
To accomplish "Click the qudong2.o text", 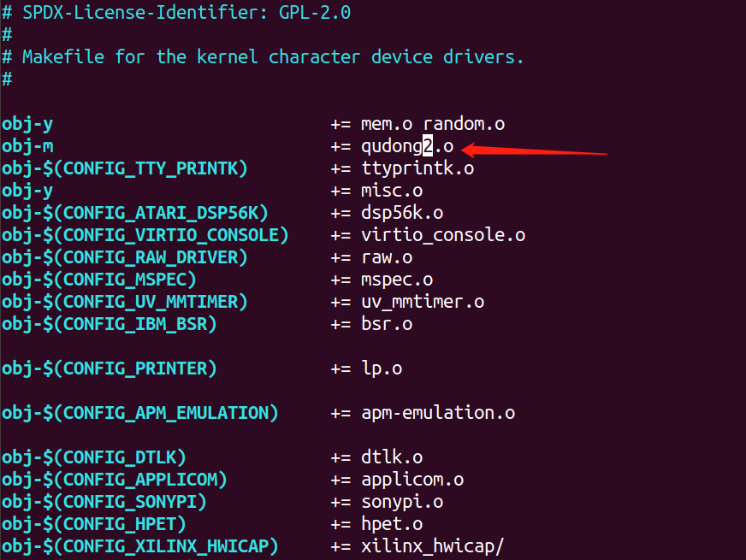I will coord(406,146).
